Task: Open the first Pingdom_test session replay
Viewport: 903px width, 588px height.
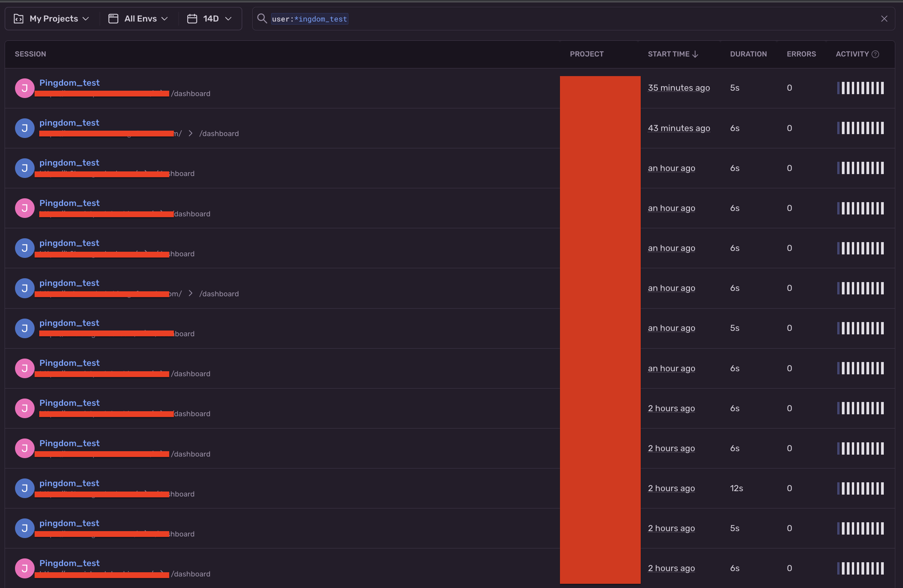Action: pos(69,82)
